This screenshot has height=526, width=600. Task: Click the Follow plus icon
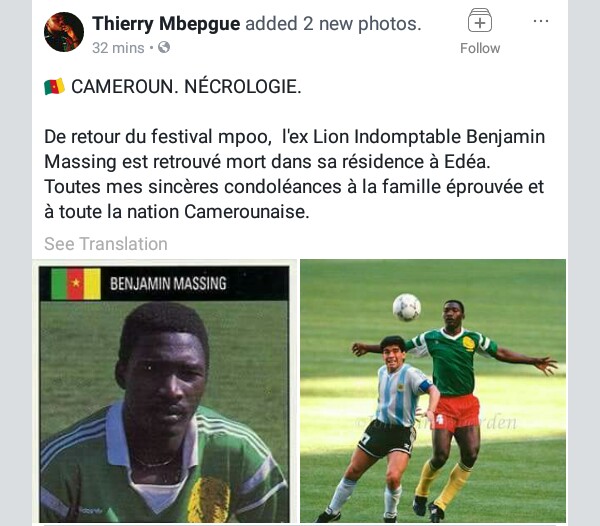[480, 20]
